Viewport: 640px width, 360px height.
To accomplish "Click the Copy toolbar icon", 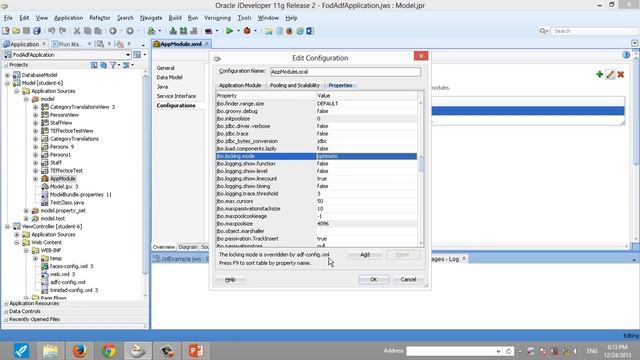I will 87,31.
